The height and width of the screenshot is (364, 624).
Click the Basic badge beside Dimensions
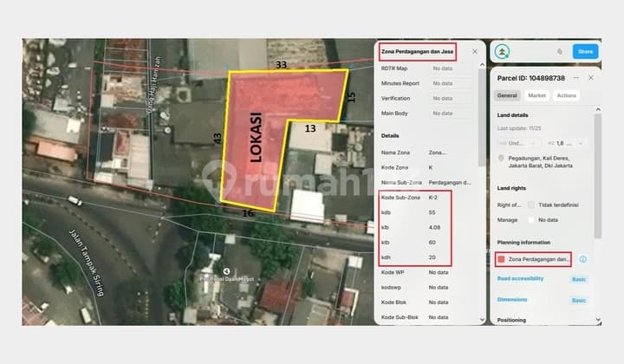[x=579, y=301]
